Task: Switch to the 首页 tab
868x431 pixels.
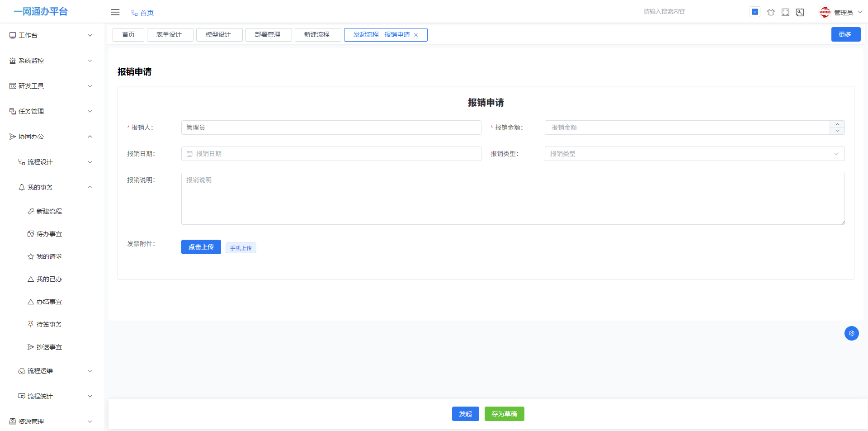Action: [128, 35]
